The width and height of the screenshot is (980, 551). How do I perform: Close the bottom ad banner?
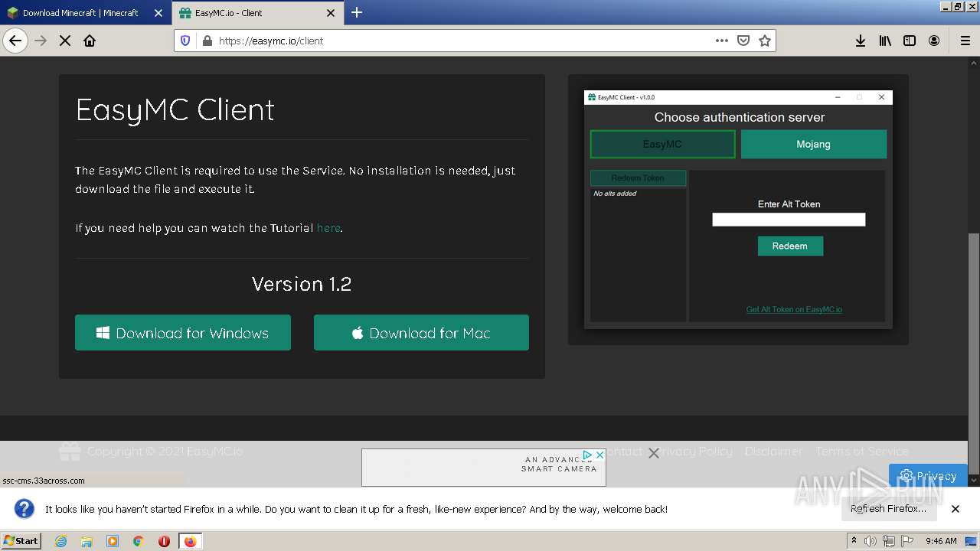point(654,453)
